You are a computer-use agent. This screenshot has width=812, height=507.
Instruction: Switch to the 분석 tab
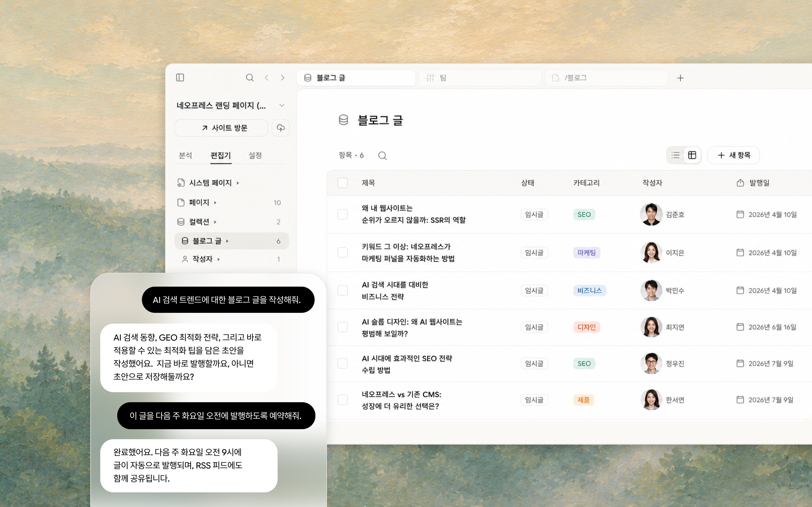tap(185, 155)
